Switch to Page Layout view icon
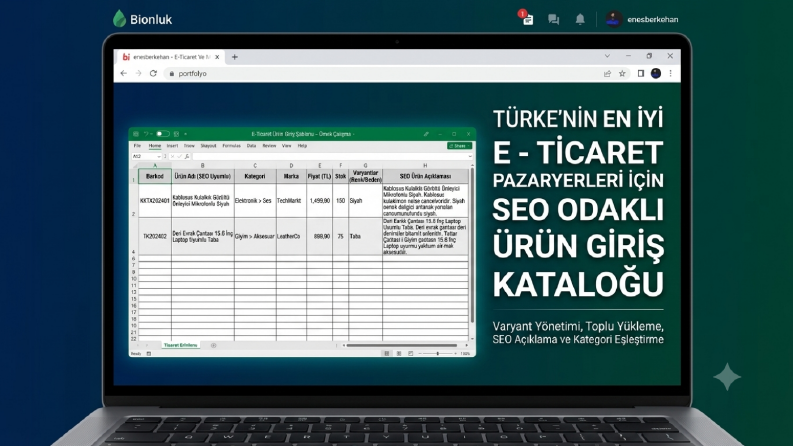Screen dimensions: 793x446 click(x=399, y=353)
